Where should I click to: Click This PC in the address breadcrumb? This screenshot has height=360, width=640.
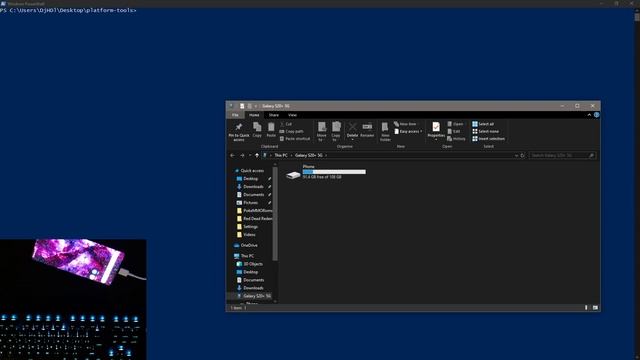(x=281, y=156)
